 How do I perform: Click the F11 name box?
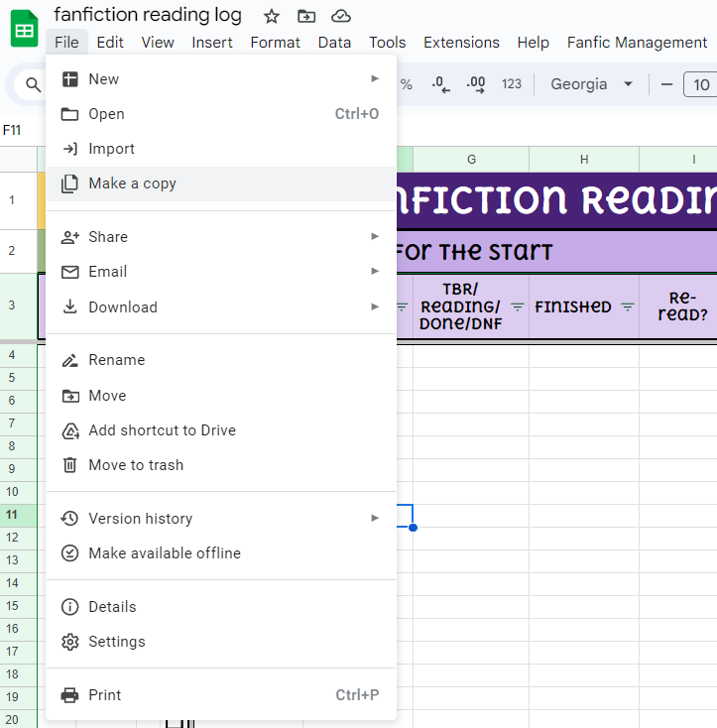coord(12,130)
